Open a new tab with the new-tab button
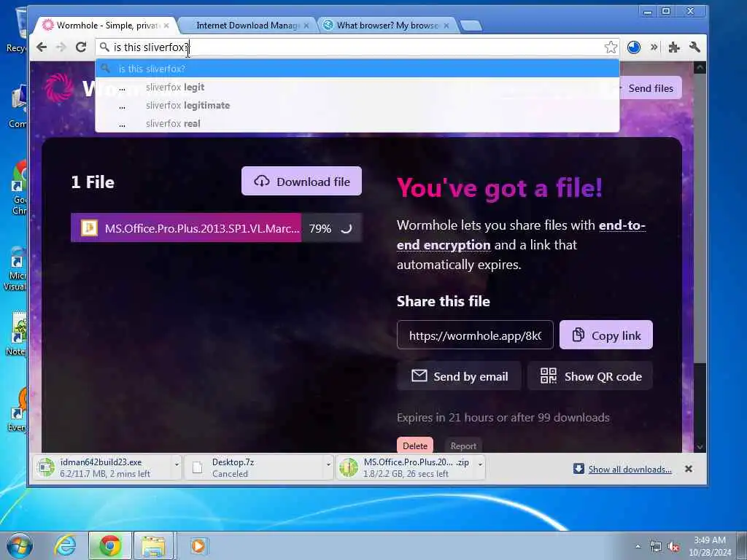The height and width of the screenshot is (560, 747). tap(471, 26)
